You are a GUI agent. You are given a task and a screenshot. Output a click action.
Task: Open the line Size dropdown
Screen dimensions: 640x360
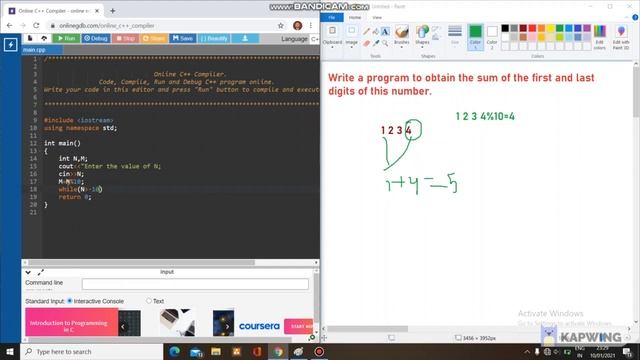(x=455, y=37)
